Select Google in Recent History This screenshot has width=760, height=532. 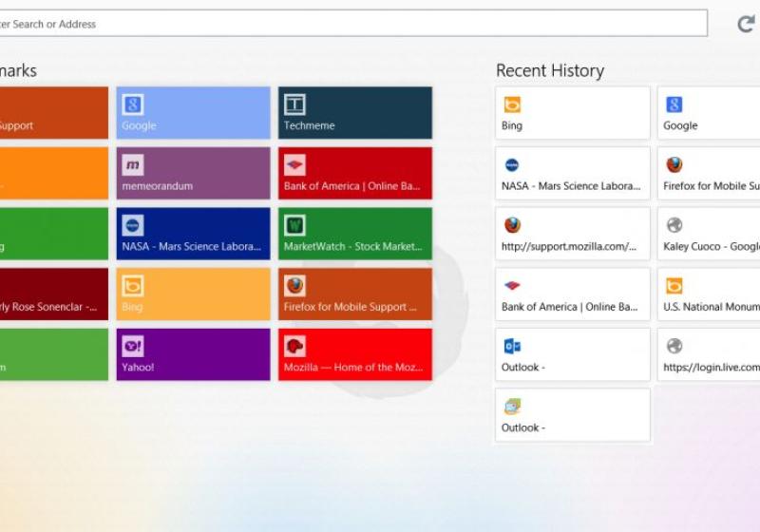click(x=709, y=113)
